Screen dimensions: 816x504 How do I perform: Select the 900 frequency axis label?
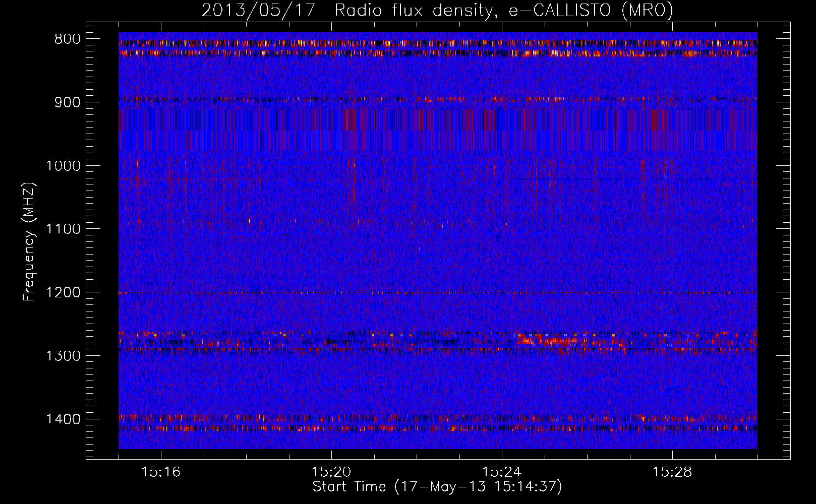(x=67, y=102)
